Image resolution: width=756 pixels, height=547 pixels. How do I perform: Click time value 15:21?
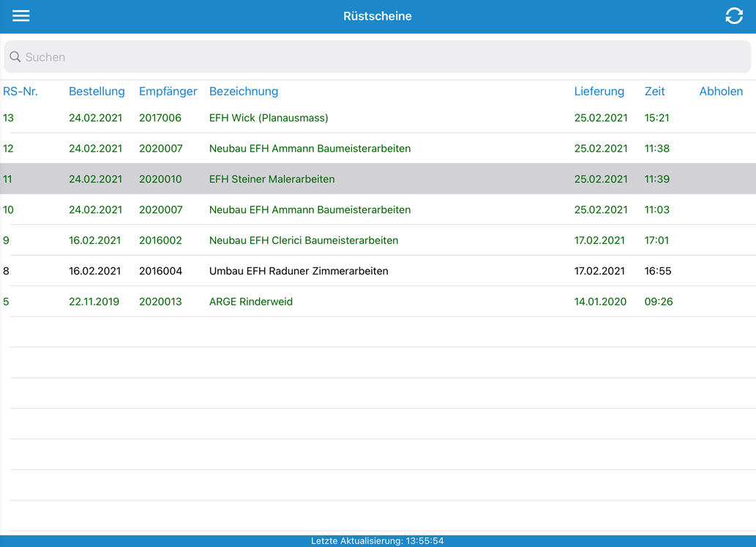(x=656, y=118)
